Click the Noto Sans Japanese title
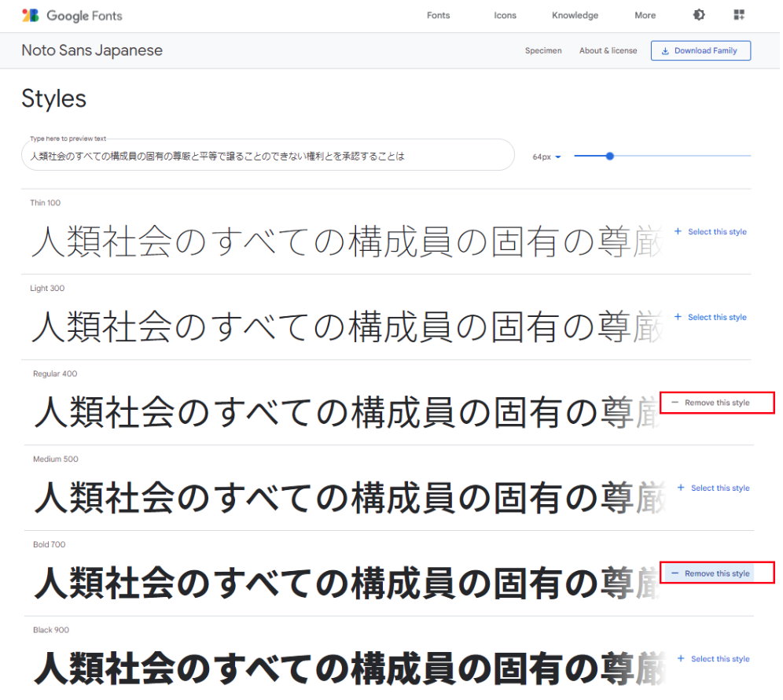Image resolution: width=783 pixels, height=700 pixels. [92, 50]
